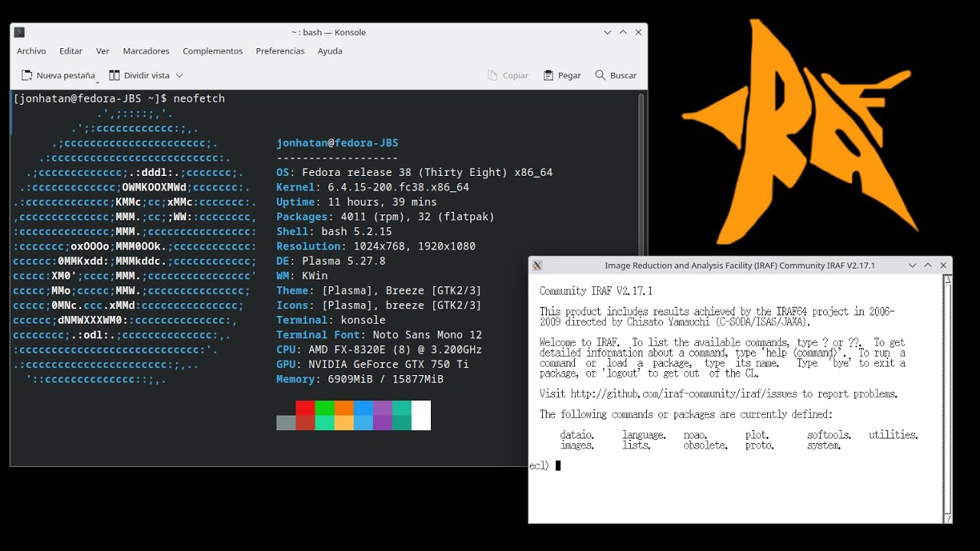Open the Ayuda menu
The image size is (980, 551).
click(330, 51)
